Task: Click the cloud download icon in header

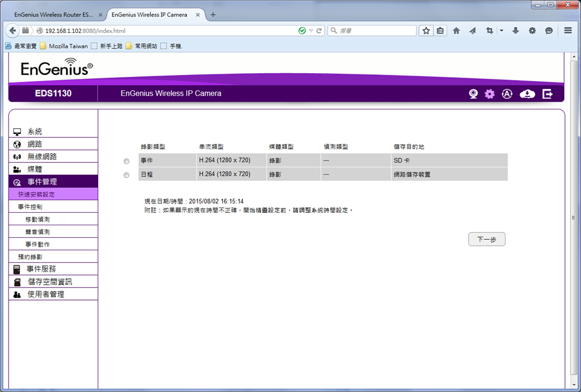Action: [527, 94]
